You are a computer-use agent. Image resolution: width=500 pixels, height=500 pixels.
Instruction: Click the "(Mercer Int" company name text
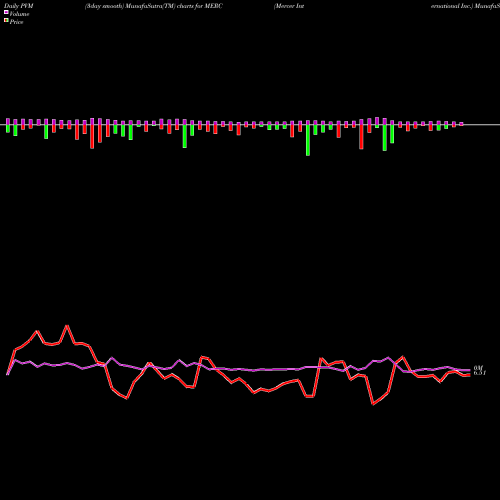coord(289,6)
